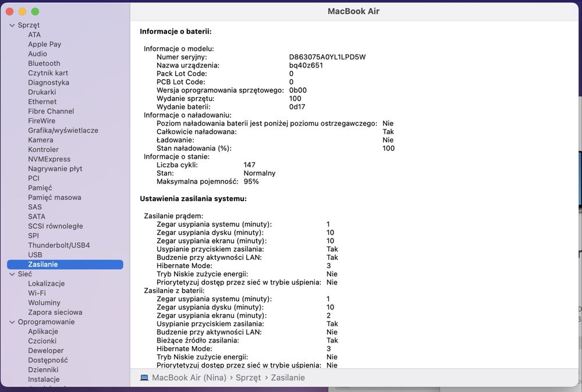Click Zasilanie in the bottom path bar
The image size is (582, 392).
(x=288, y=377)
